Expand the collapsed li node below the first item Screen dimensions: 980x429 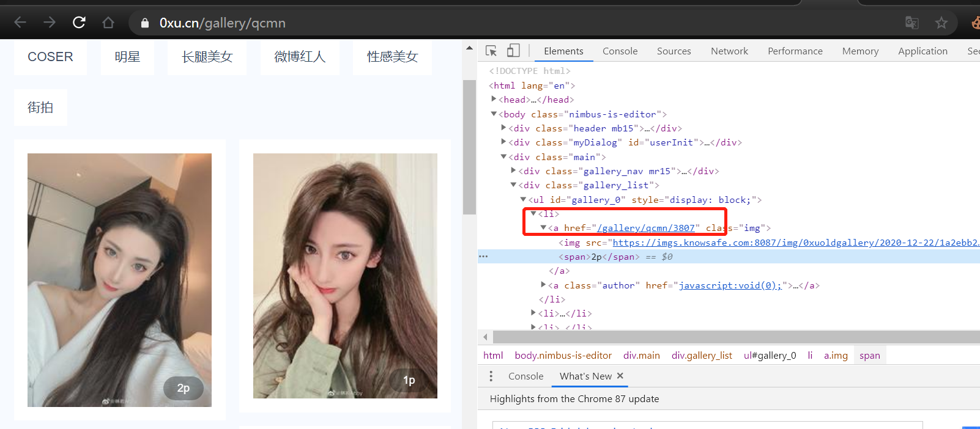point(533,313)
